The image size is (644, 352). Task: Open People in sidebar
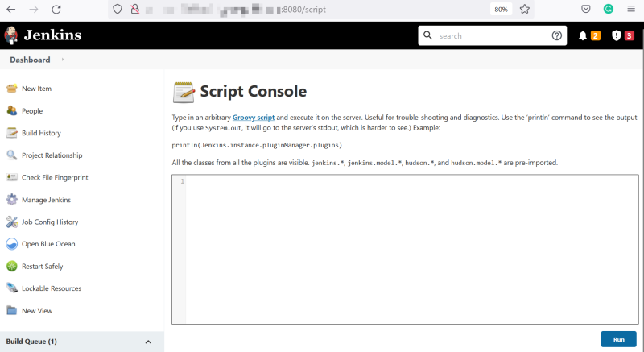click(x=32, y=111)
